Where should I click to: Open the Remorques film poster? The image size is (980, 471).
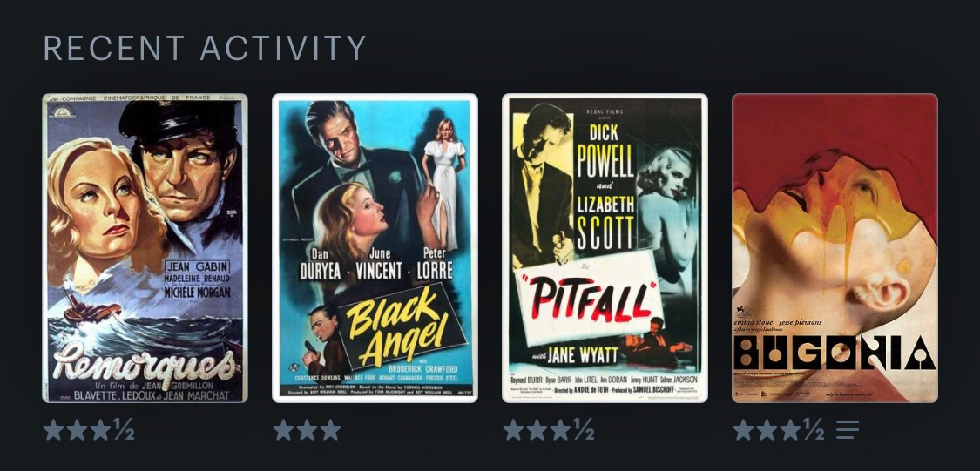145,248
